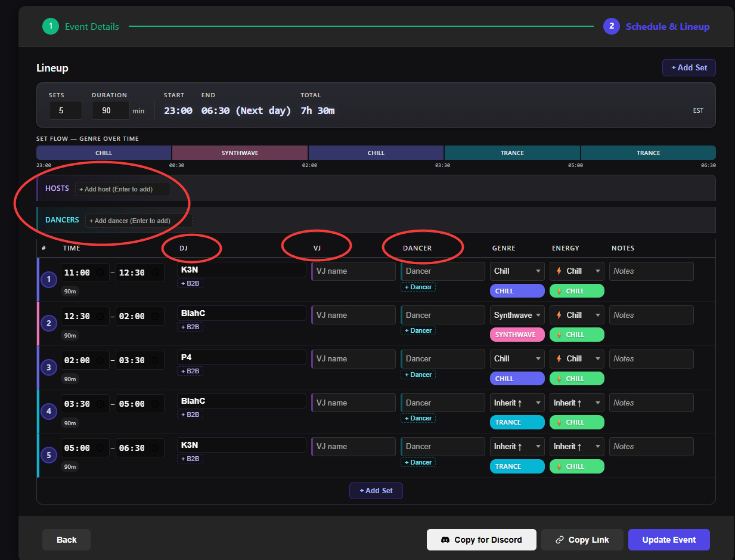Add a B2B partner to set 1

(191, 283)
